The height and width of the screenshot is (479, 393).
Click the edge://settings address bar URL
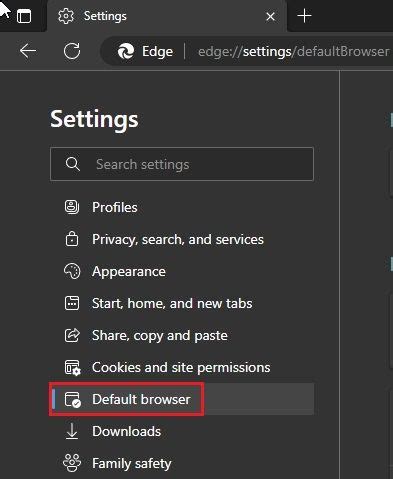293,52
